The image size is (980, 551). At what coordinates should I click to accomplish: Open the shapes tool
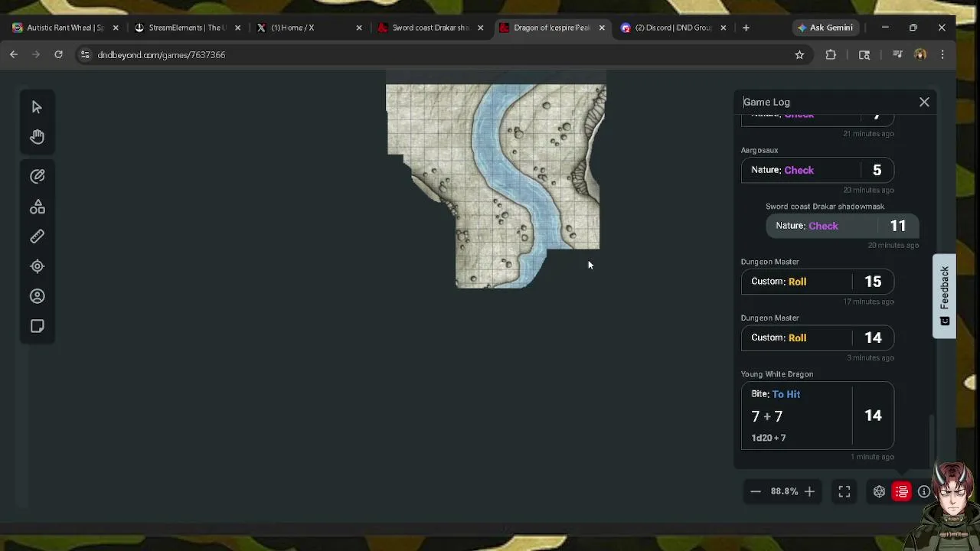tap(37, 207)
